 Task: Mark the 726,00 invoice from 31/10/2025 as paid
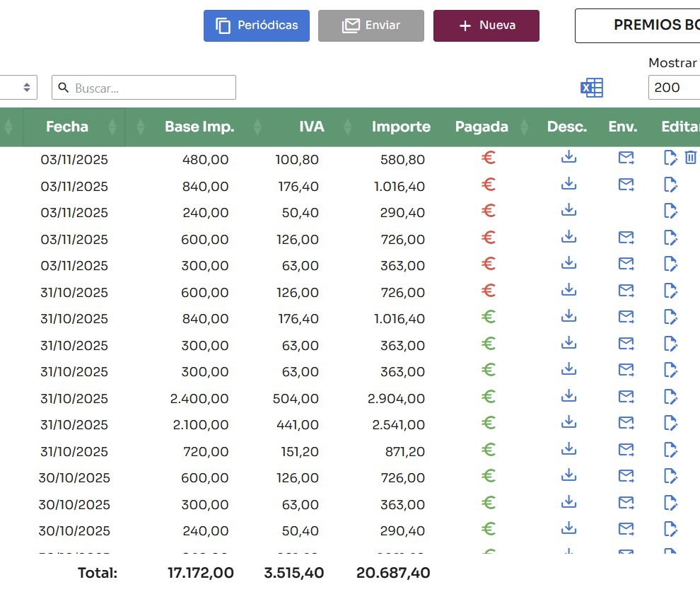(488, 291)
